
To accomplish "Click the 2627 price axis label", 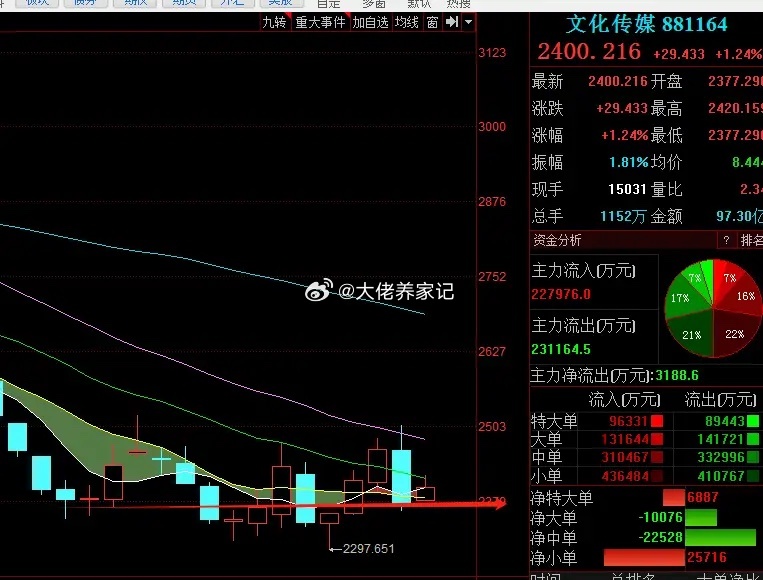I will 492,351.
